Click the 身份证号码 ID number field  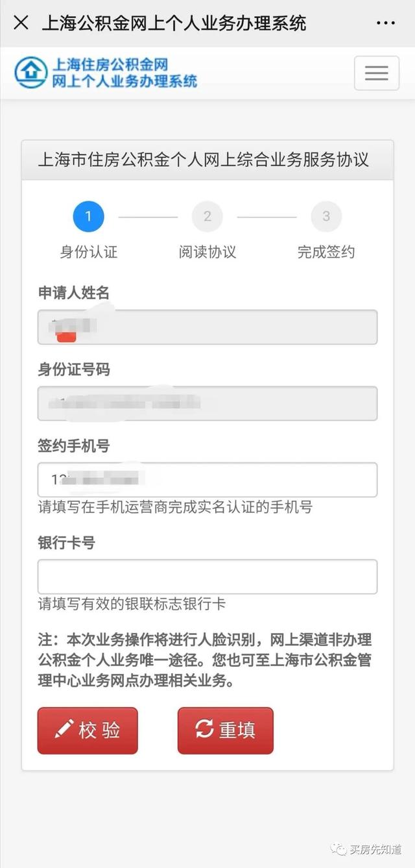(x=207, y=403)
